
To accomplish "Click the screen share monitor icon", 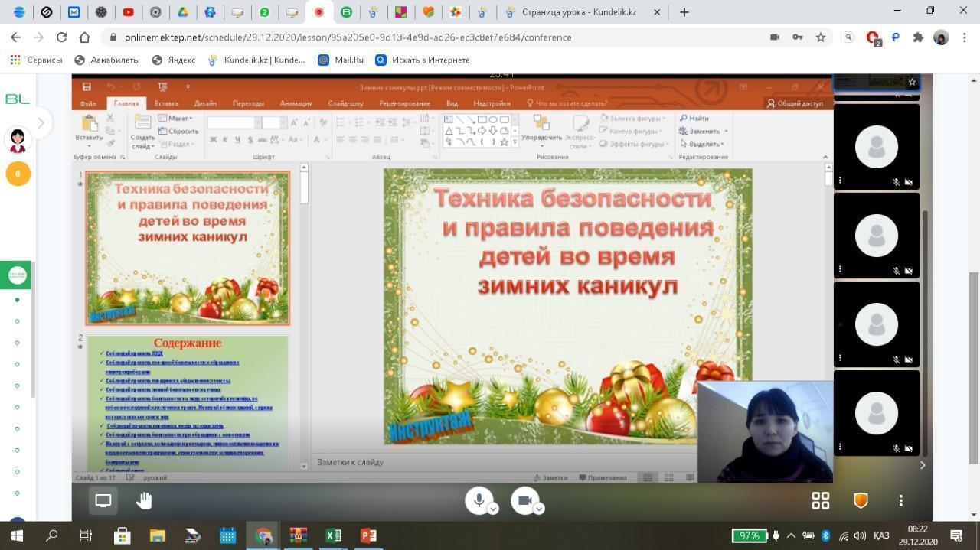I will 103,500.
